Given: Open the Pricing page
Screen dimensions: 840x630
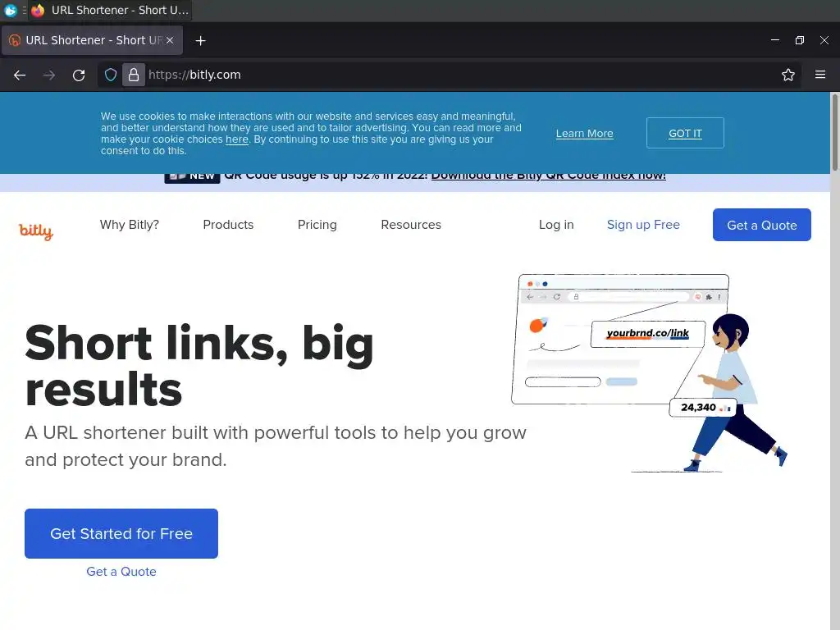Looking at the screenshot, I should pyautogui.click(x=317, y=225).
